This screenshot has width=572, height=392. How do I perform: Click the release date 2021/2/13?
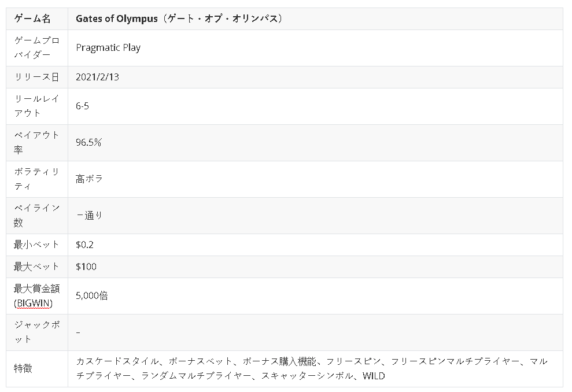click(x=97, y=77)
